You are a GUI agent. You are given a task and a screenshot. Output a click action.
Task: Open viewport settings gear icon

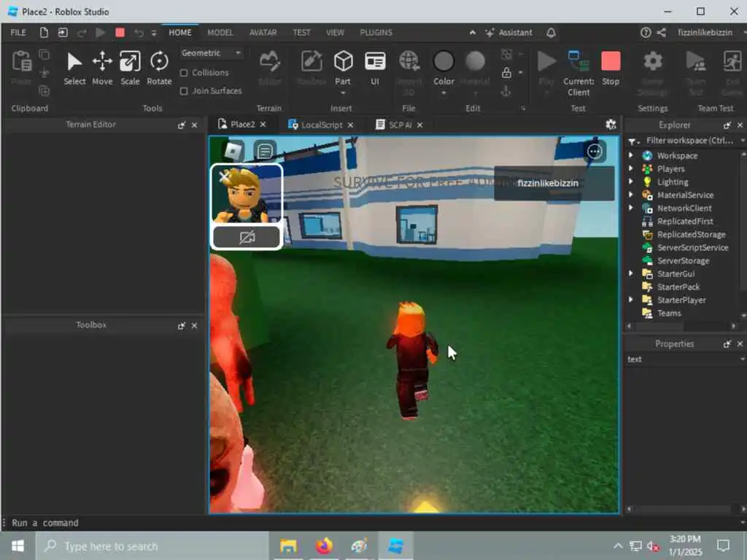(x=611, y=124)
